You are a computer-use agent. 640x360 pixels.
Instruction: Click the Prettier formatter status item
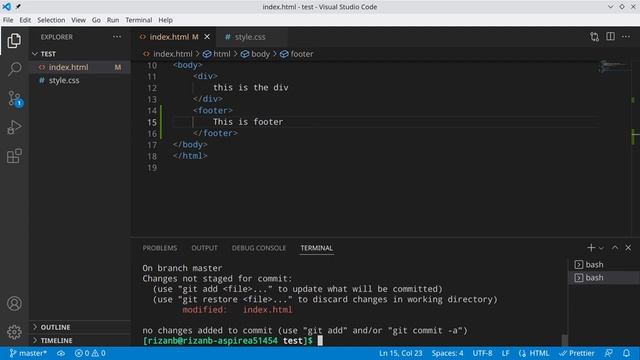[577, 353]
